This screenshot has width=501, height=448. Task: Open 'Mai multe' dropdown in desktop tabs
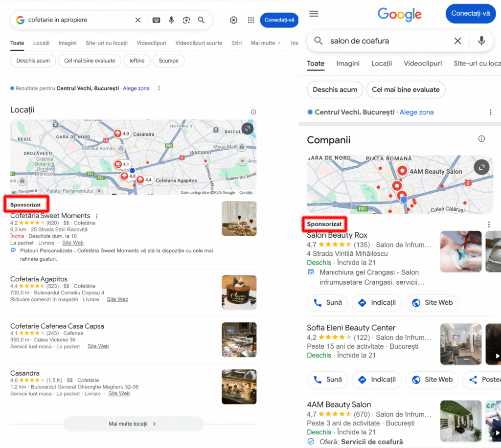[265, 43]
